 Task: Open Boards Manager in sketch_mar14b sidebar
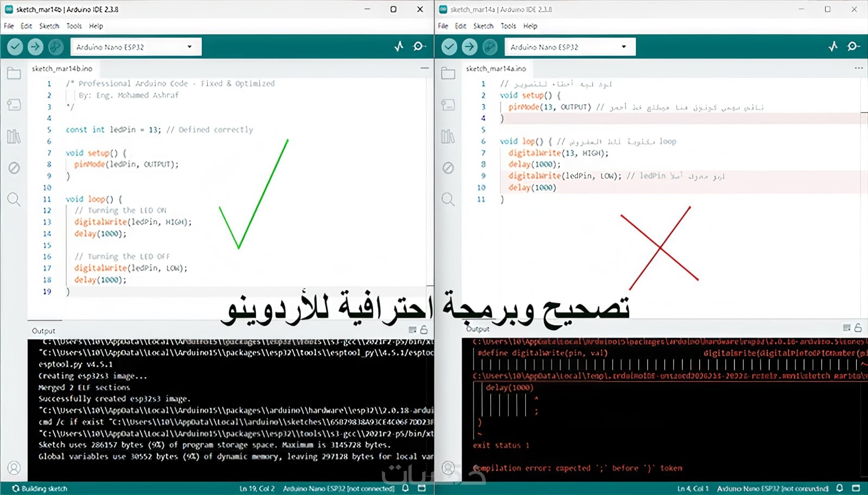14,105
